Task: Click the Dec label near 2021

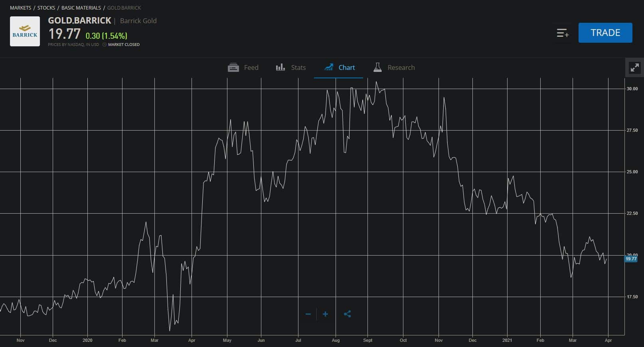Action: [472, 340]
